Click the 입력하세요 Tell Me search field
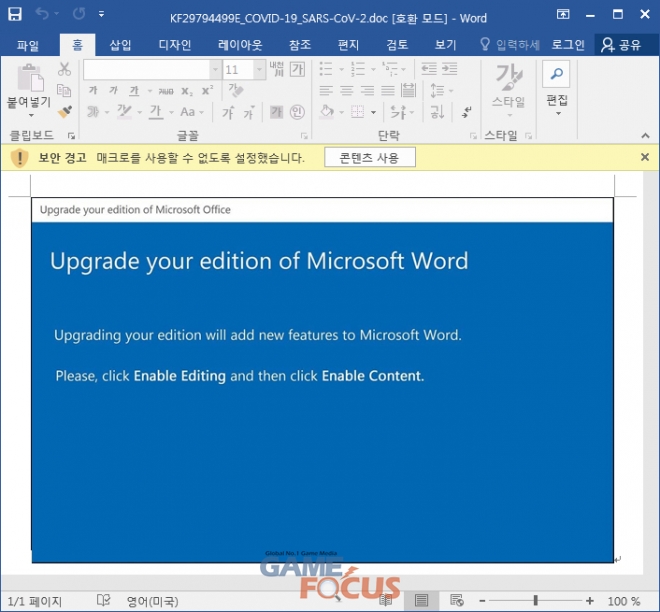Viewport: 660px width, 612px height. pos(510,45)
